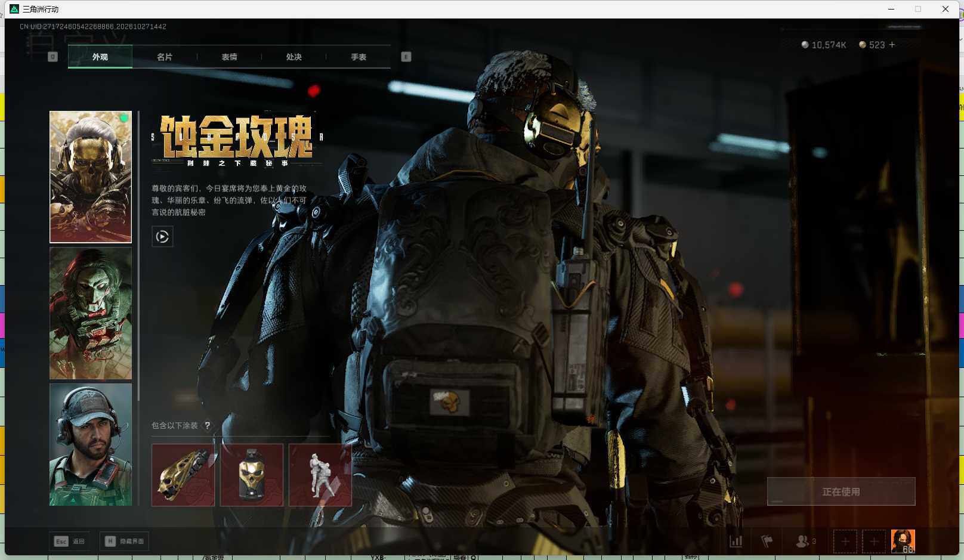This screenshot has width=964, height=560.
Task: Select the gold skull mask canister item
Action: click(252, 475)
